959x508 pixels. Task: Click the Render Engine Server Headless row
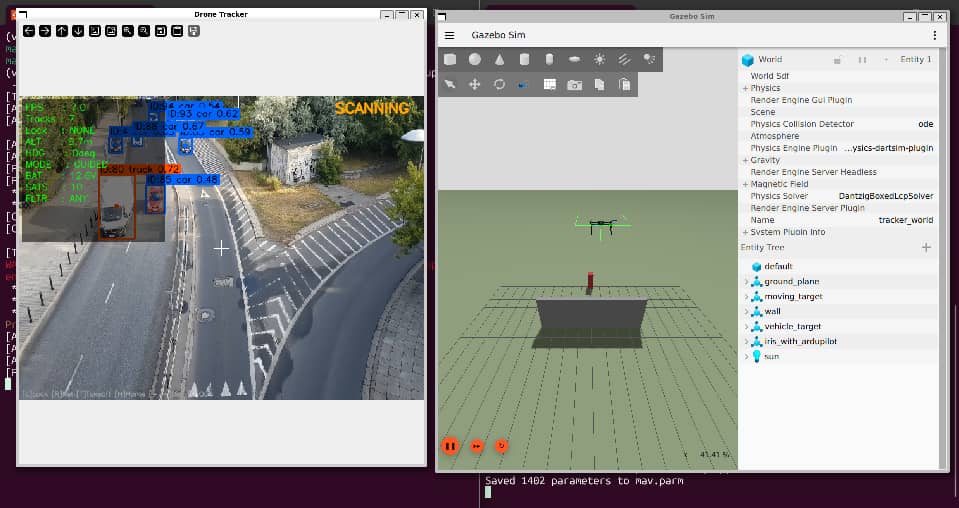click(x=839, y=172)
